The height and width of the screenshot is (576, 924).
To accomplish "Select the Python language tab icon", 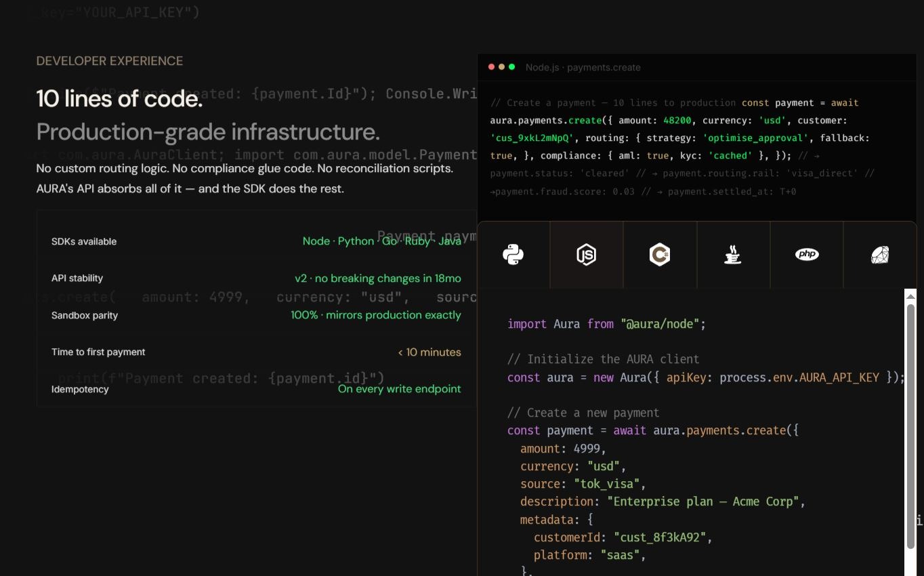I will pos(513,255).
